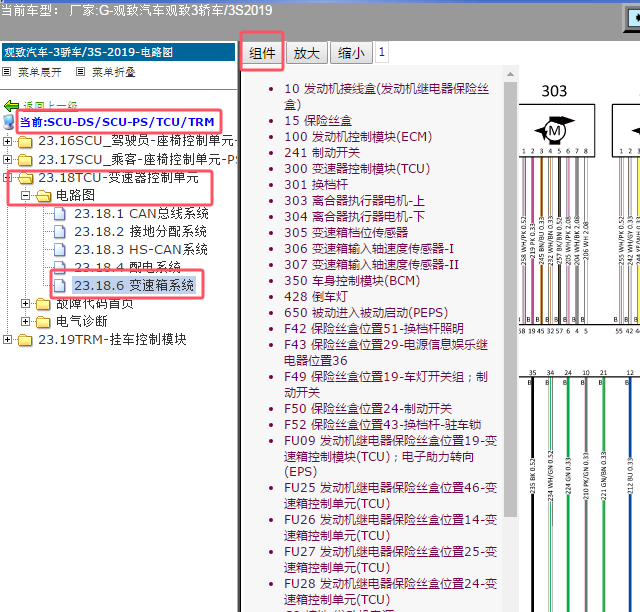Click component 650 被动进入被动启动(PEPS)

366,312
